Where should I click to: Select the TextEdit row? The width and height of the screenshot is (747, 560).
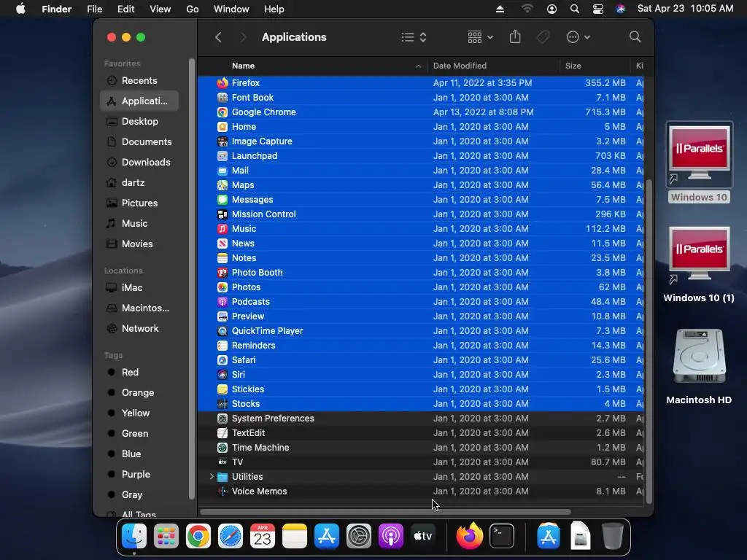tap(421, 433)
